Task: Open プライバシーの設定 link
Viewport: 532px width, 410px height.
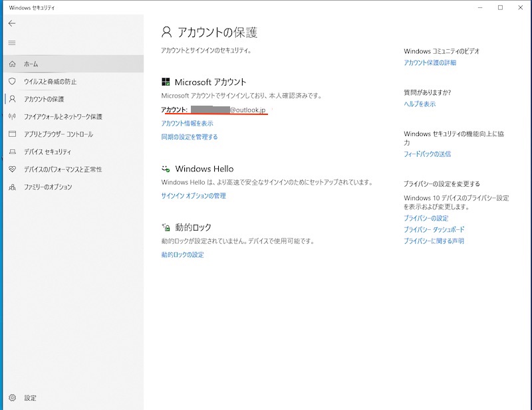Action: 426,218
